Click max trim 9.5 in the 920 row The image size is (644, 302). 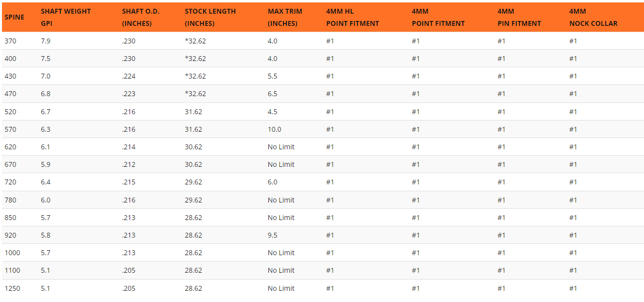pyautogui.click(x=272, y=235)
